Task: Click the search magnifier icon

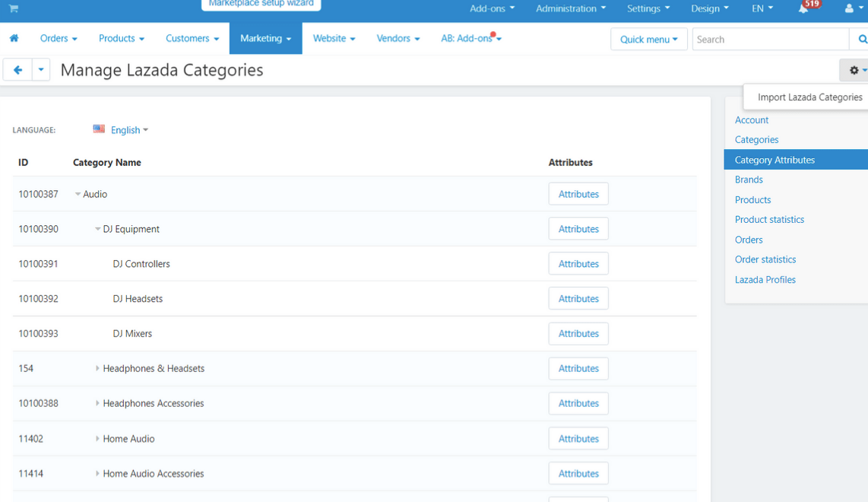Action: click(x=861, y=40)
